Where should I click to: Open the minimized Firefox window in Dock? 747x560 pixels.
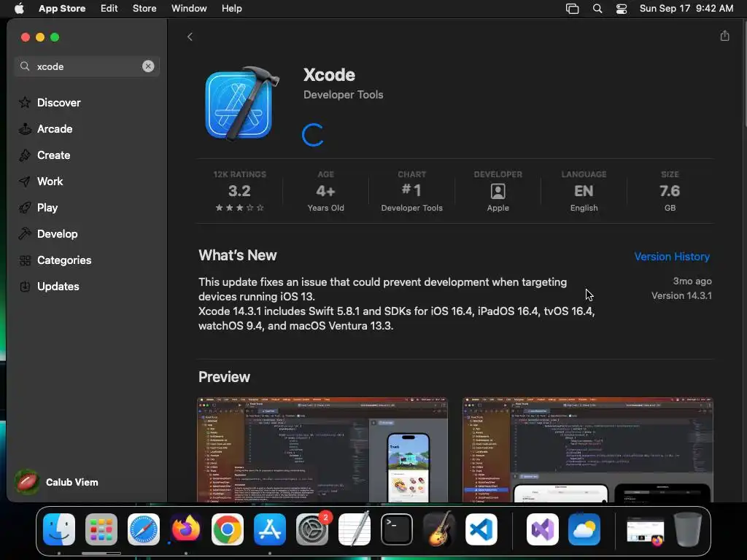pyautogui.click(x=646, y=530)
